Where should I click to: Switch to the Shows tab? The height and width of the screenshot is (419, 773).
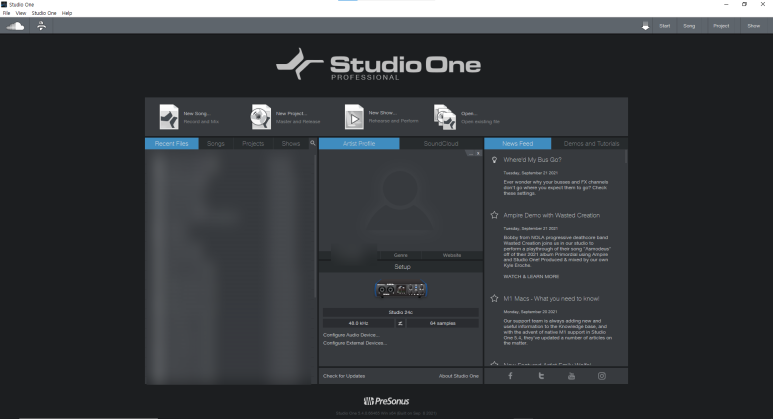pos(291,143)
